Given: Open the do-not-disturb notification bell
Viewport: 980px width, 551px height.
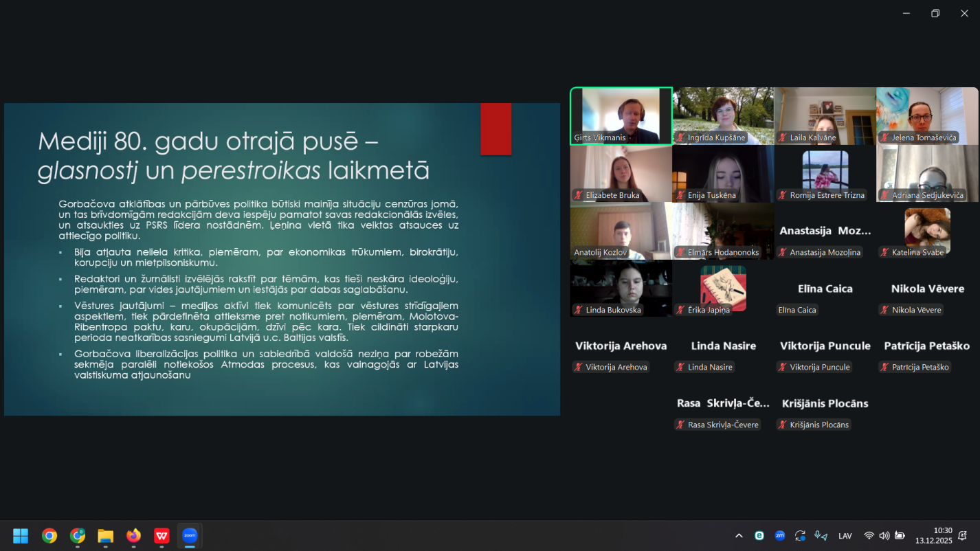Looking at the screenshot, I should [x=963, y=536].
